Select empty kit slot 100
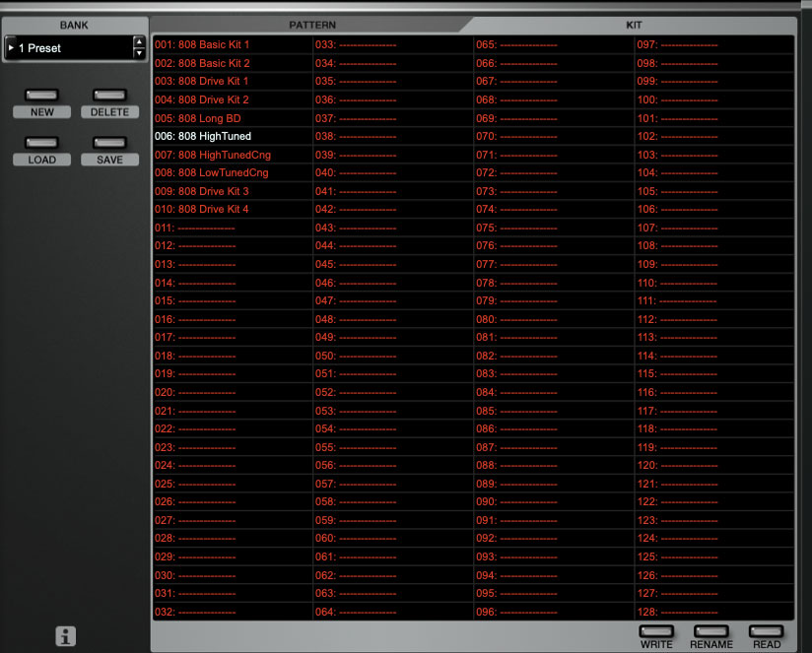Image resolution: width=812 pixels, height=653 pixels. coord(714,99)
